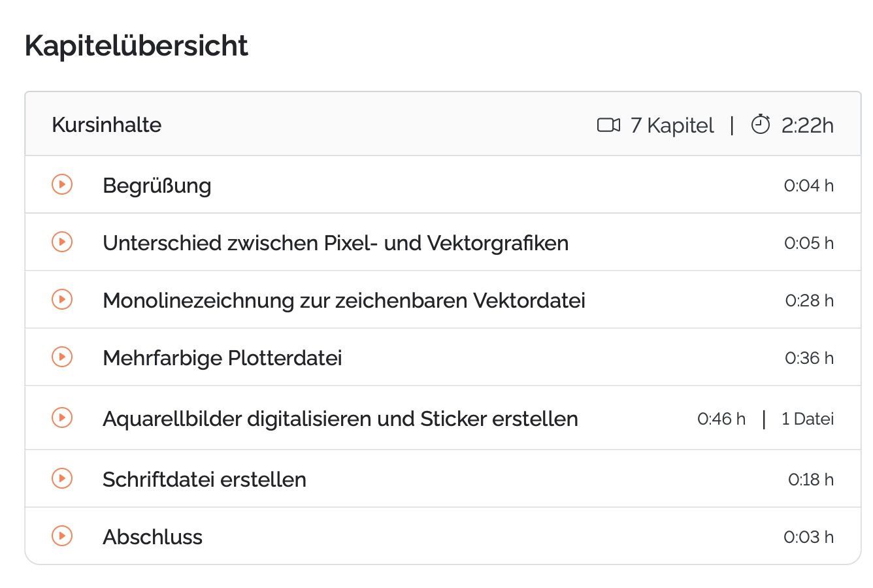Open the Mehrfarbige Plotterdatei chapter
The width and height of the screenshot is (873, 588).
(222, 358)
